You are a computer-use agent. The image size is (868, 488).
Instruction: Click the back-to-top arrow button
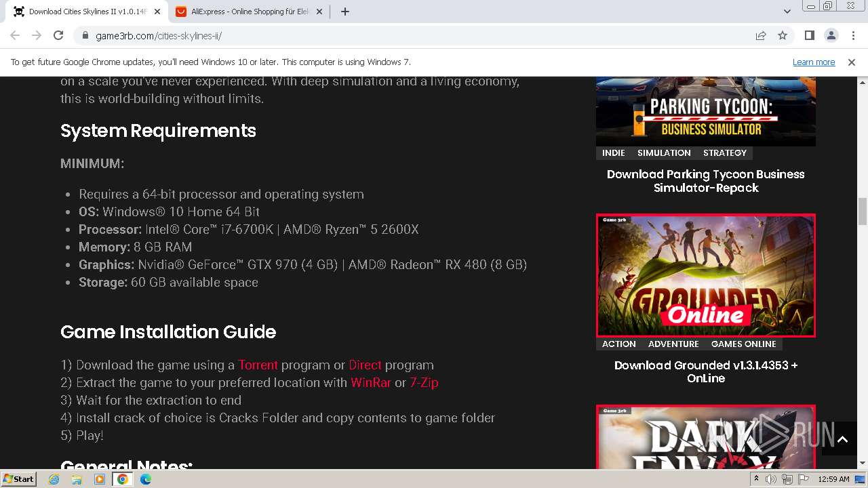click(x=842, y=439)
